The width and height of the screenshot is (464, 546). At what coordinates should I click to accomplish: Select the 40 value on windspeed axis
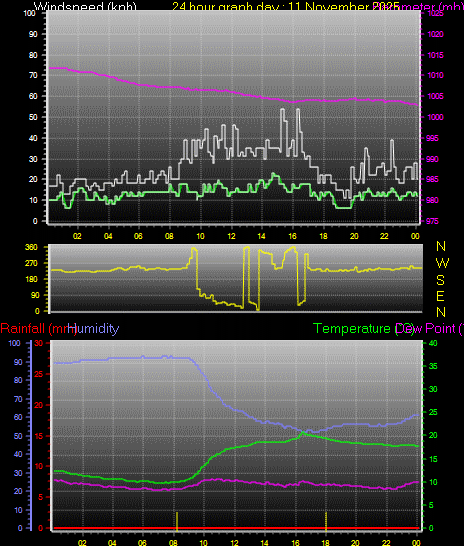pos(33,138)
